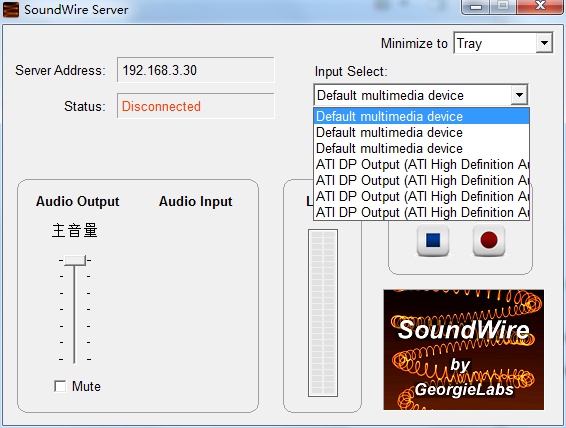Click the Audio Output heading
The width and height of the screenshot is (566, 428).
(x=78, y=201)
